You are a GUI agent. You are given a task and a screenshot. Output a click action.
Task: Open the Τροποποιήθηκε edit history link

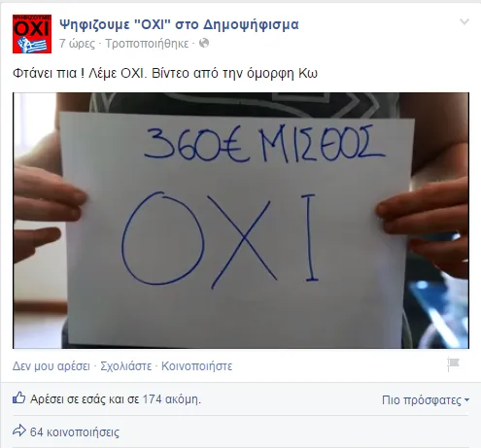tap(147, 44)
